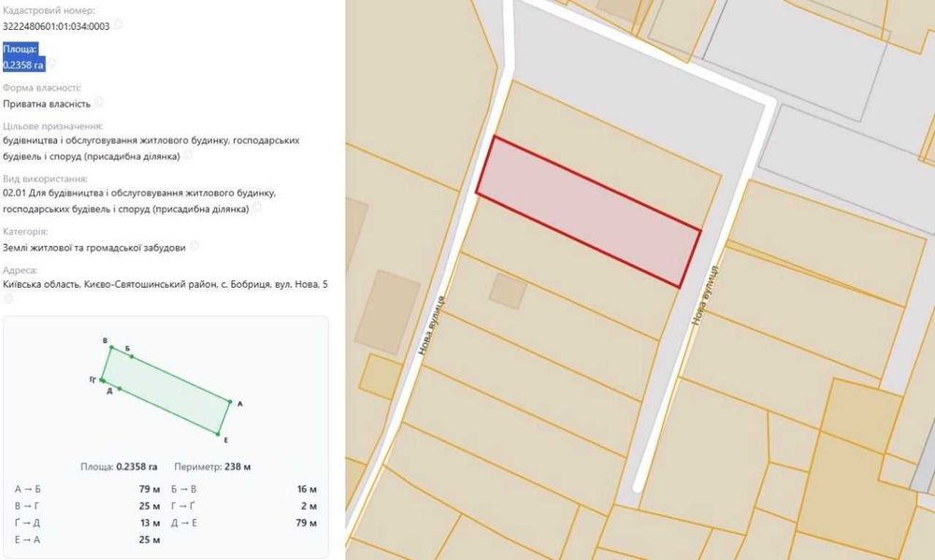Copy the cadastral number 3222480601:01:034:0003 icon
Image resolution: width=935 pixels, height=560 pixels.
[x=118, y=24]
